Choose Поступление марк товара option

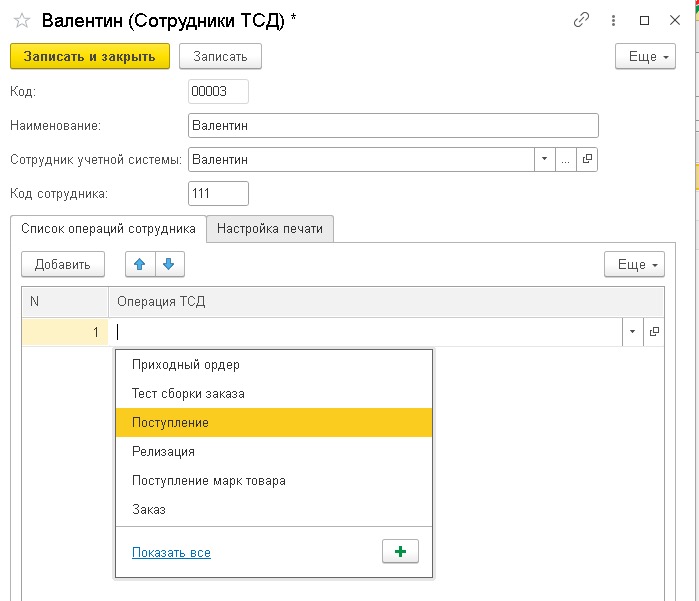[274, 481]
